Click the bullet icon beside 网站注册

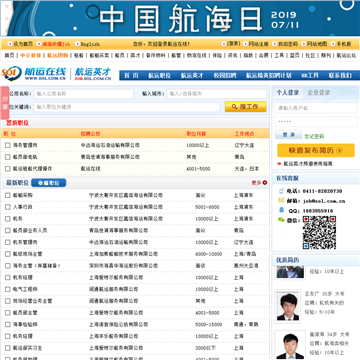pos(245,44)
